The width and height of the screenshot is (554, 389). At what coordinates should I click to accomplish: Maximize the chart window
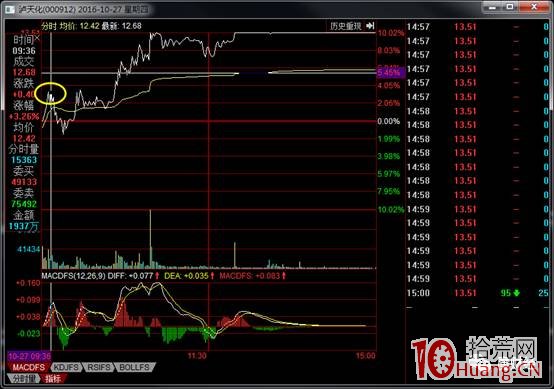[510, 7]
